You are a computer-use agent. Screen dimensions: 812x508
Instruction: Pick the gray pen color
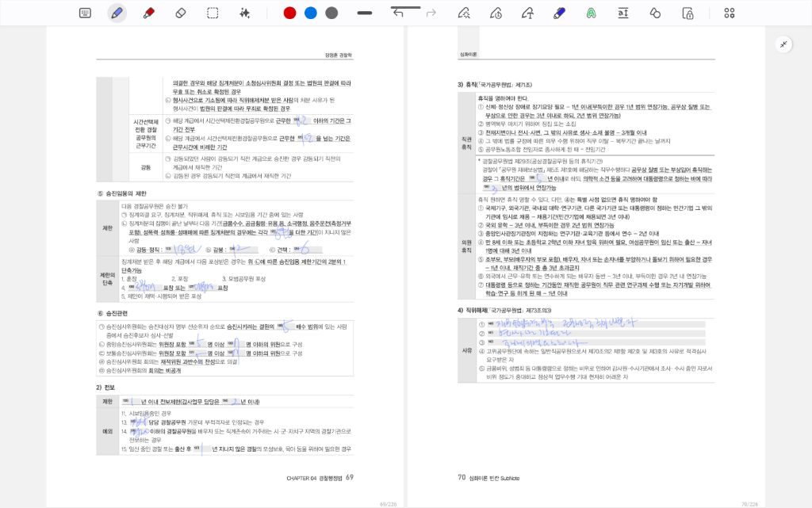tap(332, 13)
